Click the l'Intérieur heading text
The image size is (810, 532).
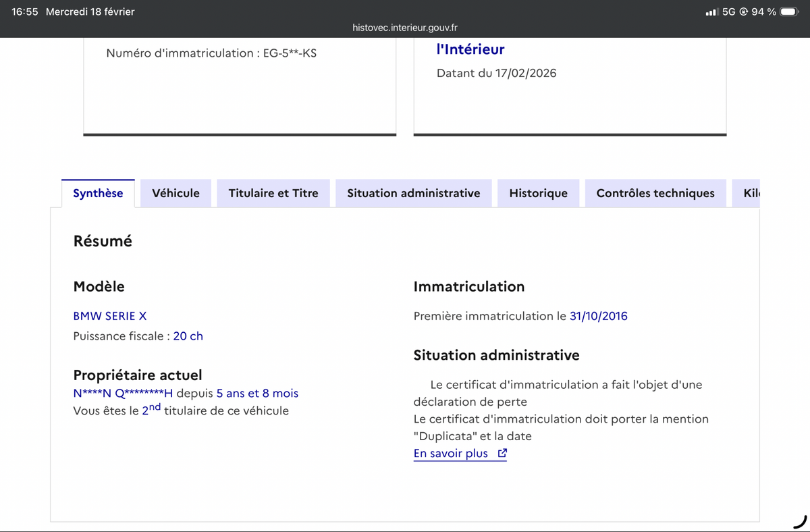click(470, 49)
